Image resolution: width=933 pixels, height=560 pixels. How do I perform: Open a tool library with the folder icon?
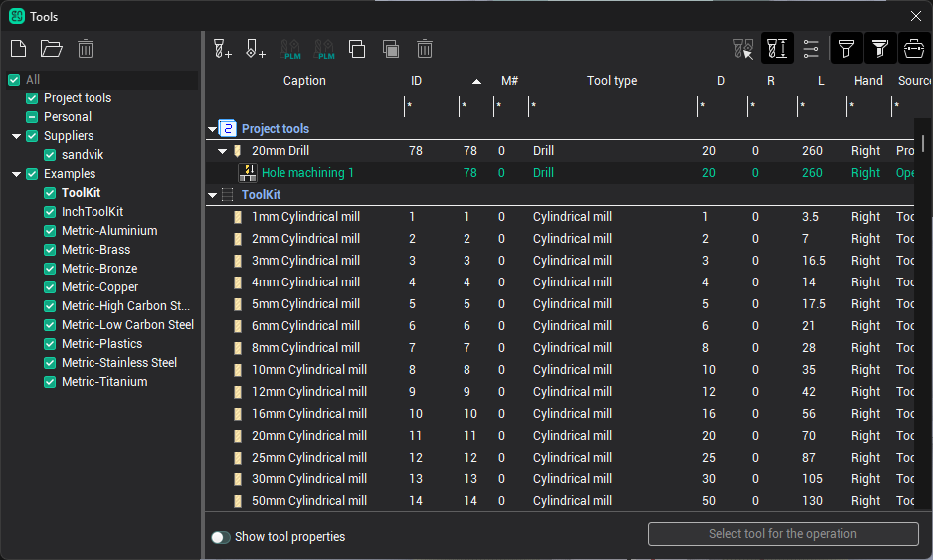51,48
